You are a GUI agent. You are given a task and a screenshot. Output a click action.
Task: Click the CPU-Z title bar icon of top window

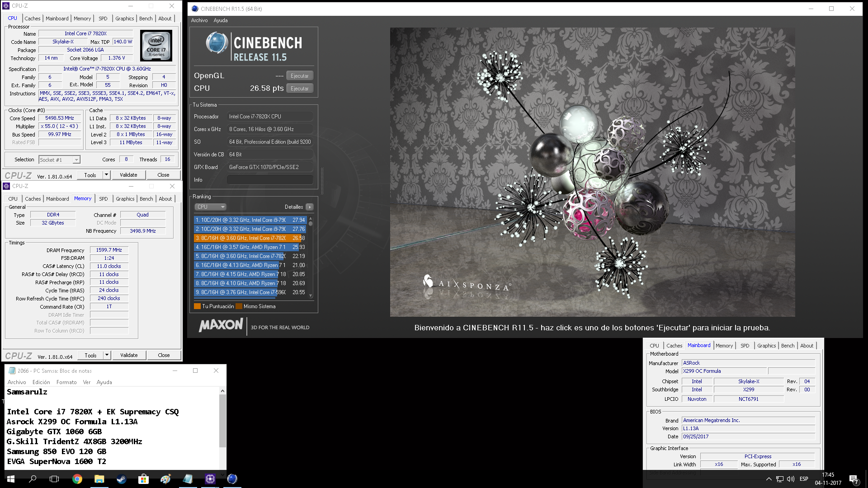(x=6, y=6)
